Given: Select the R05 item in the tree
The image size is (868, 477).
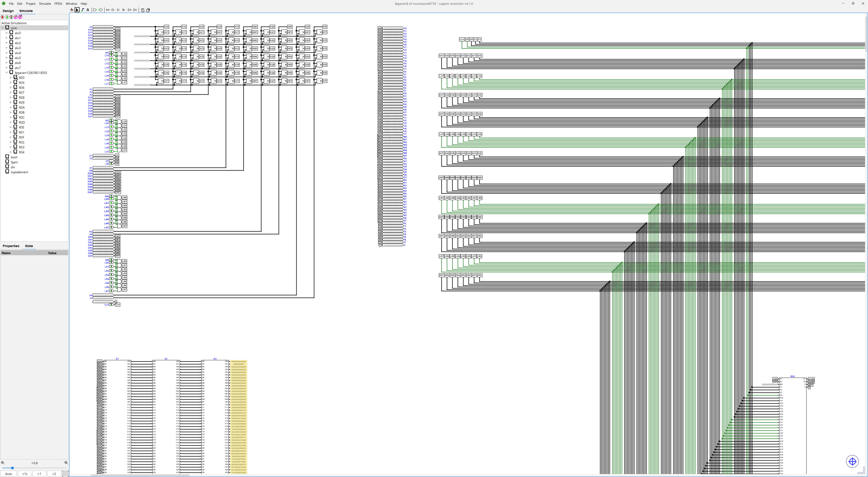Looking at the screenshot, I should click(21, 83).
